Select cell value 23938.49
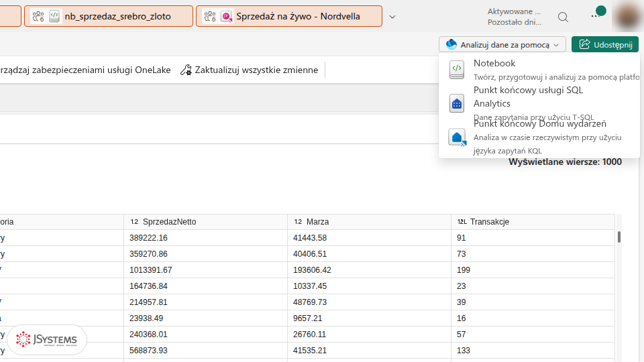The height and width of the screenshot is (362, 644). pos(205,318)
